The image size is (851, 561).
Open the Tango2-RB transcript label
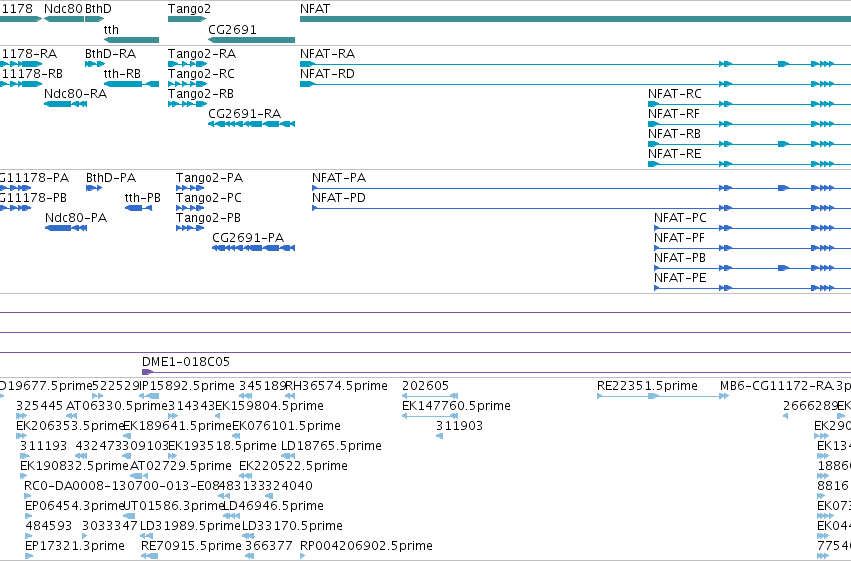pos(201,94)
